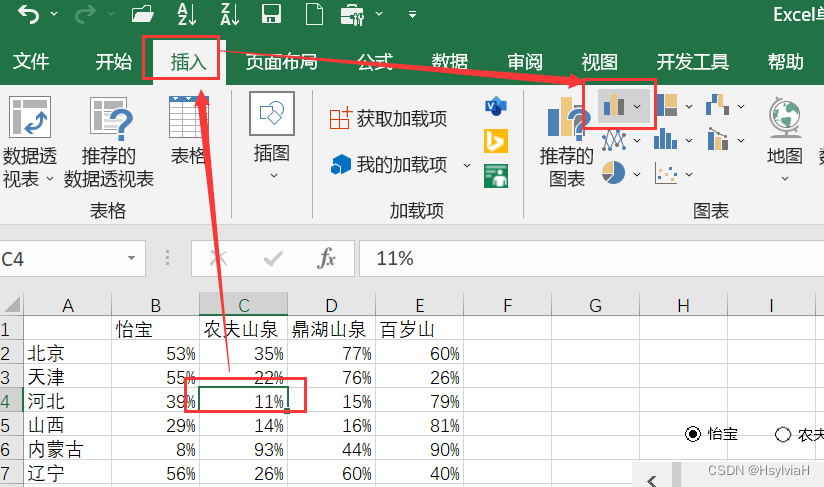This screenshot has width=824, height=487.
Task: Click the statistic histogram chart icon
Action: (665, 140)
